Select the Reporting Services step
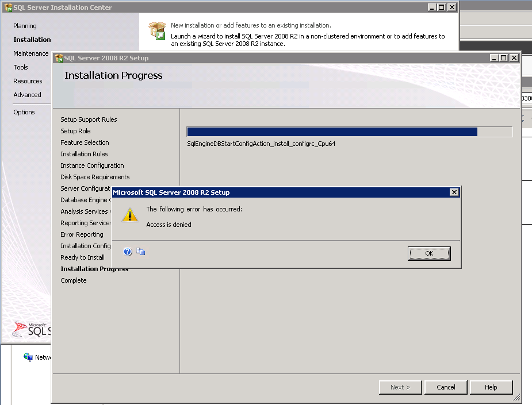532x405 pixels. pos(86,223)
